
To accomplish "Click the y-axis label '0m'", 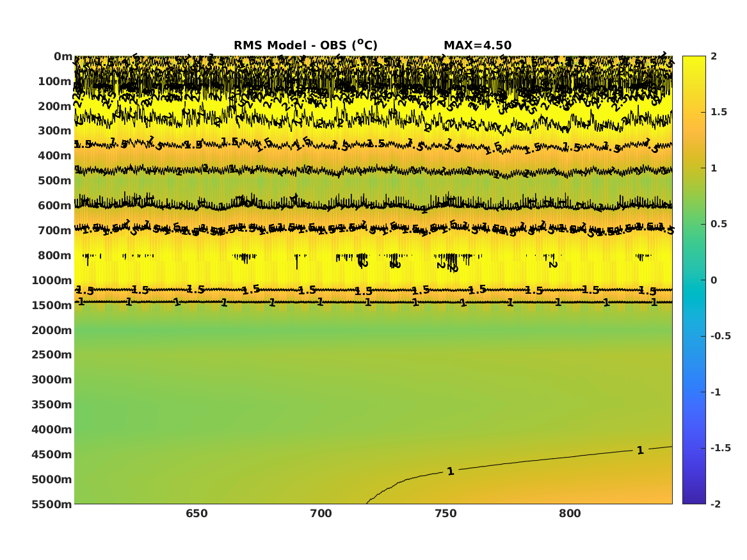I will pos(62,57).
